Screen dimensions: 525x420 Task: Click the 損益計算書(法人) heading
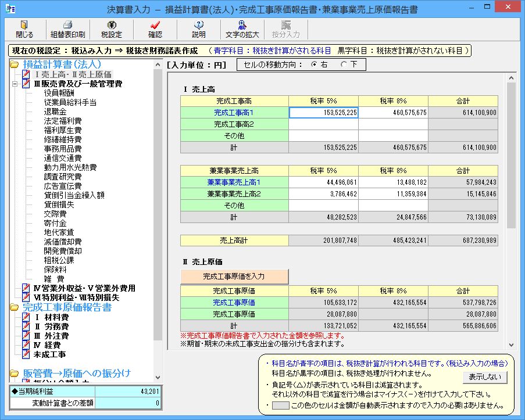coord(62,64)
